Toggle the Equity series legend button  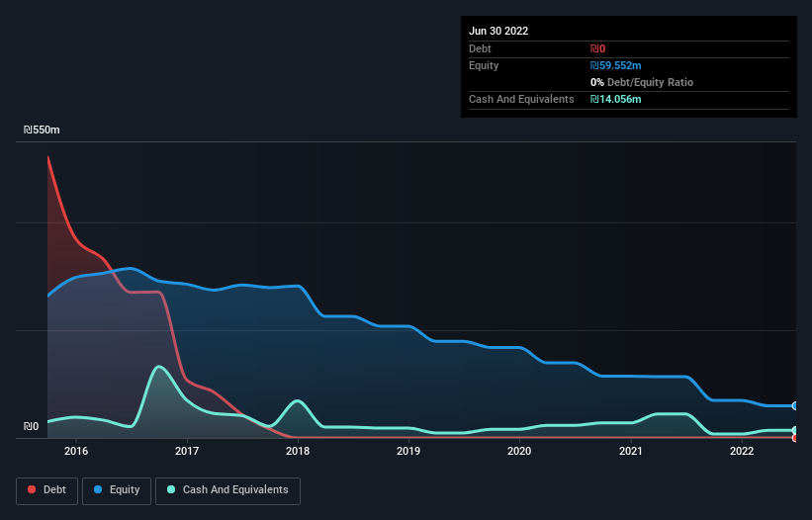(117, 490)
